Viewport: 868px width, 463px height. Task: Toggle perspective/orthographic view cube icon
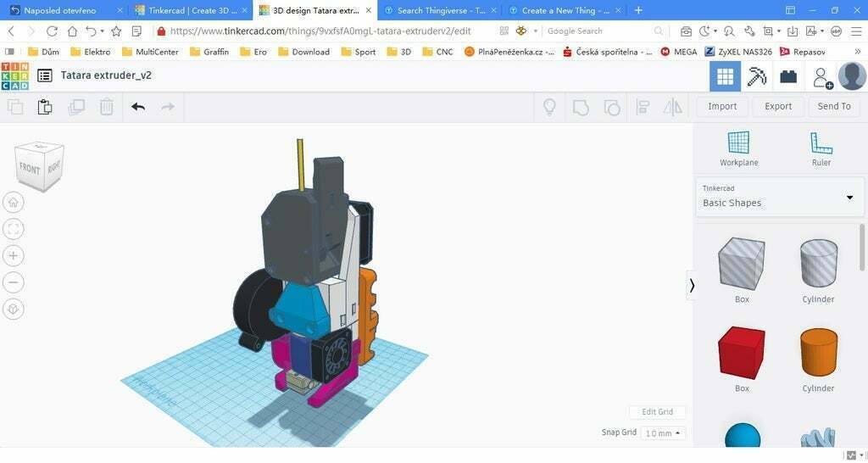[14, 309]
